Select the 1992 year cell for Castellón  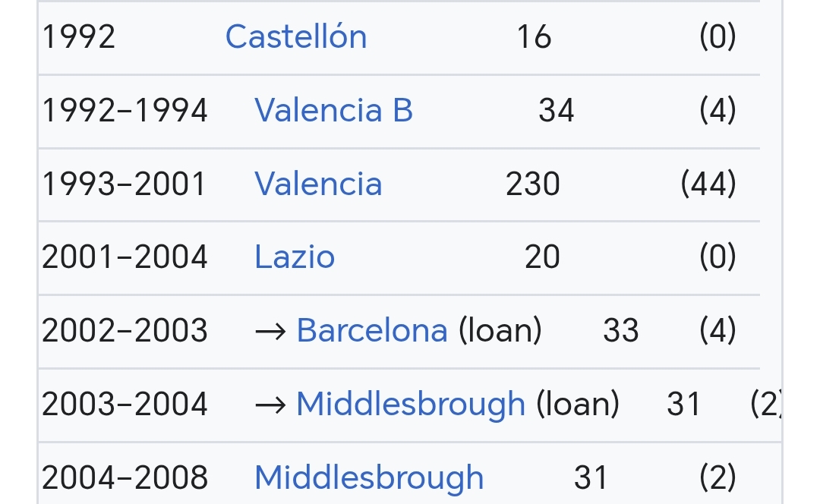point(78,36)
